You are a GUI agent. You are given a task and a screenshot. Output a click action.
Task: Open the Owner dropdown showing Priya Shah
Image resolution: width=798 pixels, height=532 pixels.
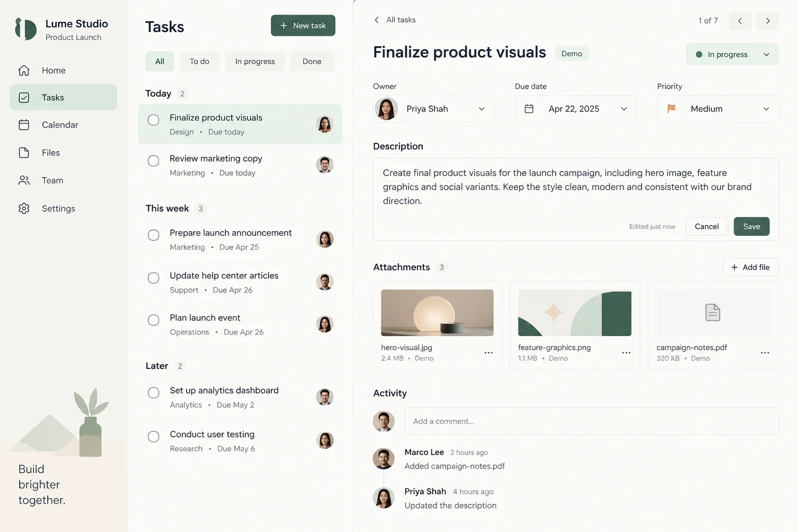(434, 109)
